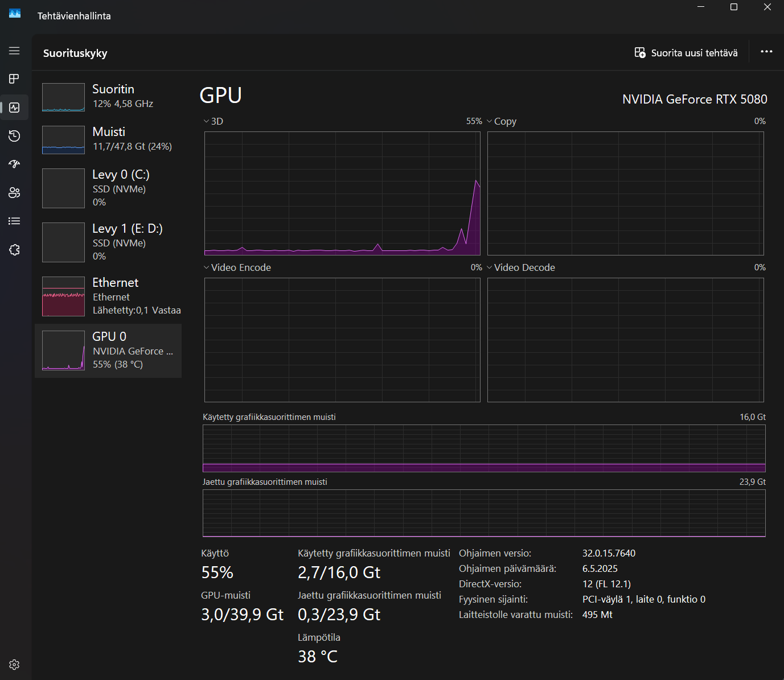
Task: Open the Video Decode engine dropdown
Action: pyautogui.click(x=520, y=267)
